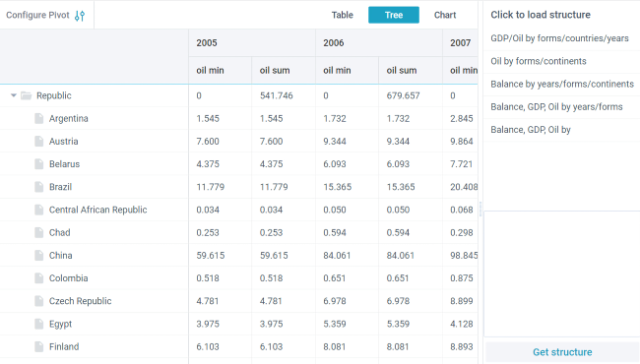Click the oil min header under 2005
This screenshot has width=640, height=364.
point(220,70)
